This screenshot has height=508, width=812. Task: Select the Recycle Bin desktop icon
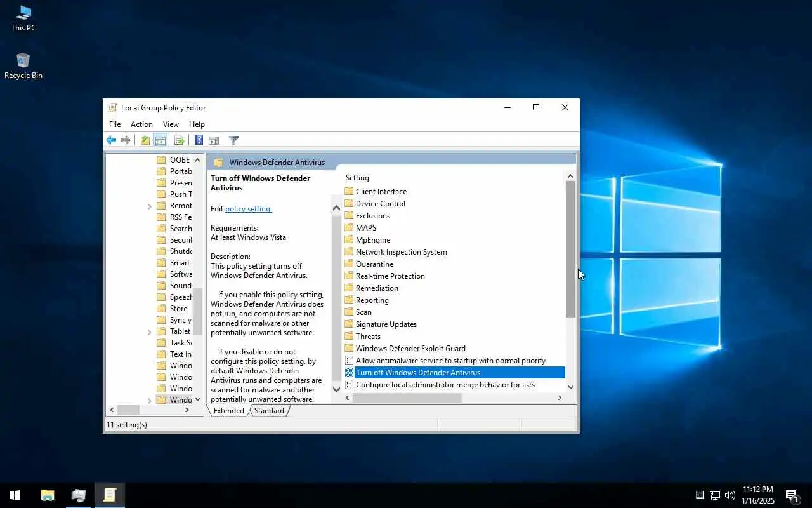click(x=23, y=65)
